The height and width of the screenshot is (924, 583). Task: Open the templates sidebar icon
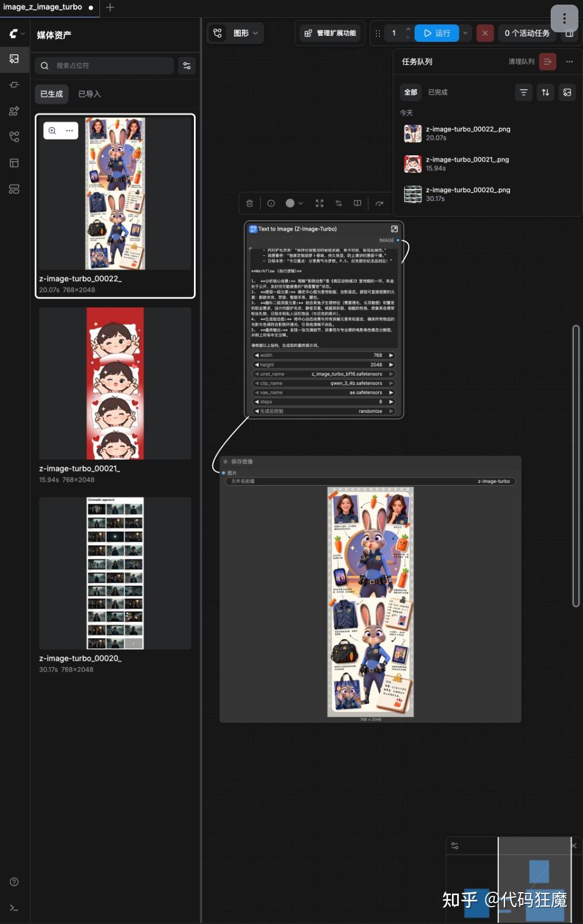coord(14,163)
